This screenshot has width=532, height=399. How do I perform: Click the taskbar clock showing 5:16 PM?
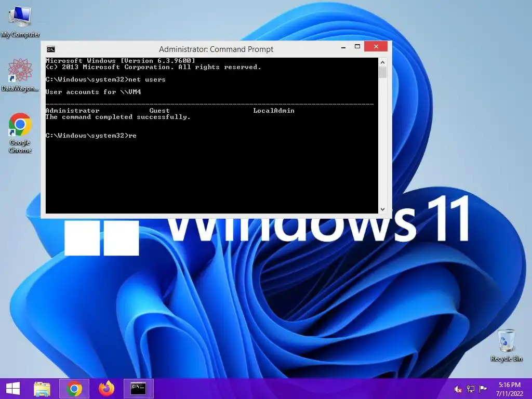pos(510,389)
